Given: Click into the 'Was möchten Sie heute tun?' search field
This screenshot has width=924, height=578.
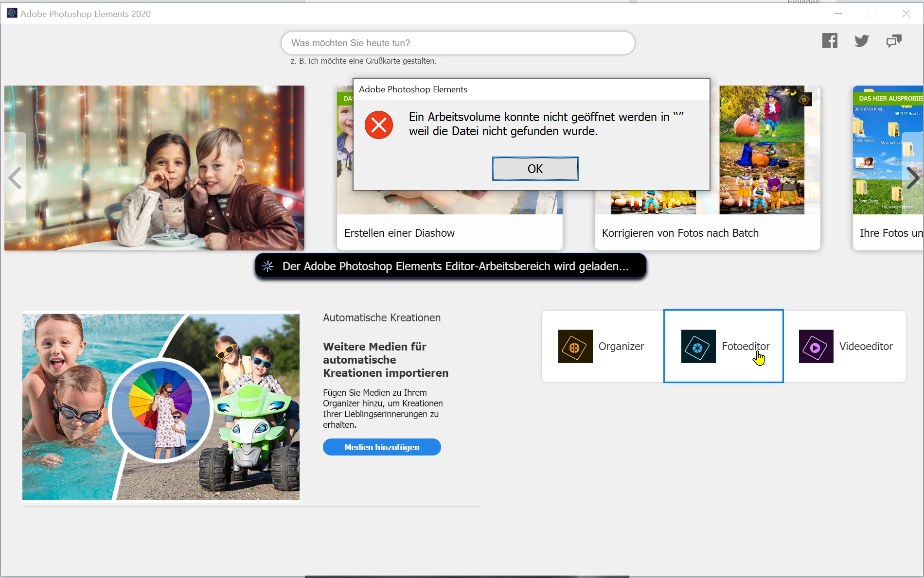Looking at the screenshot, I should [x=458, y=43].
